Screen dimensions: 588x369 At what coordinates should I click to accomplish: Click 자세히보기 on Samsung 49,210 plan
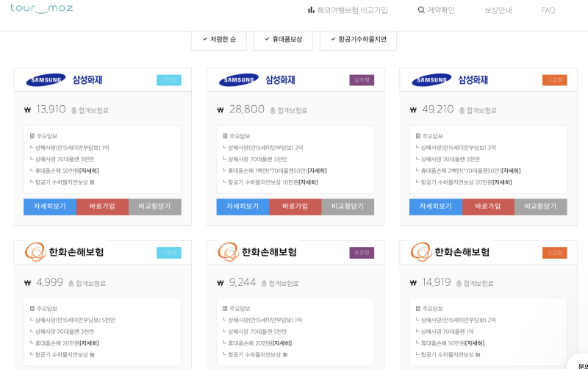(x=436, y=207)
